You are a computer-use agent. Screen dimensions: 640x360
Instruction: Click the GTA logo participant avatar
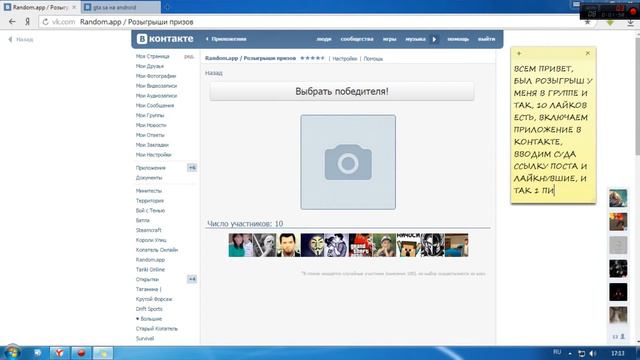(x=360, y=245)
